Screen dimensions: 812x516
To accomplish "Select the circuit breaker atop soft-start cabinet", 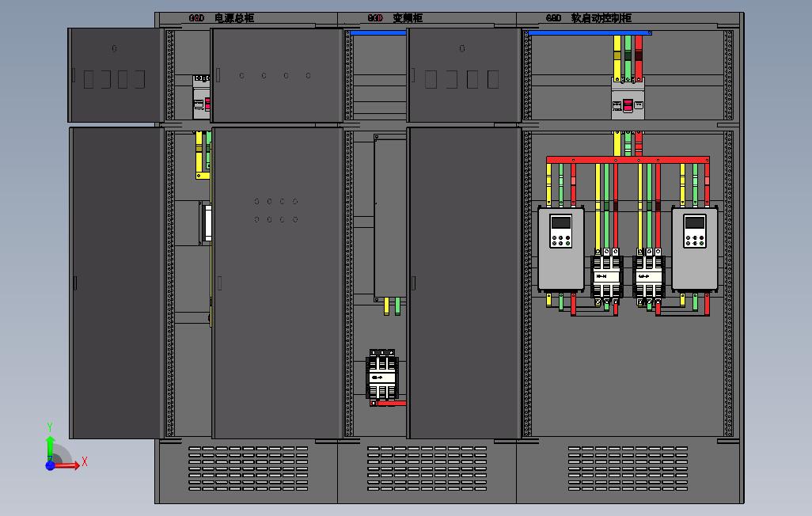I will click(x=628, y=98).
